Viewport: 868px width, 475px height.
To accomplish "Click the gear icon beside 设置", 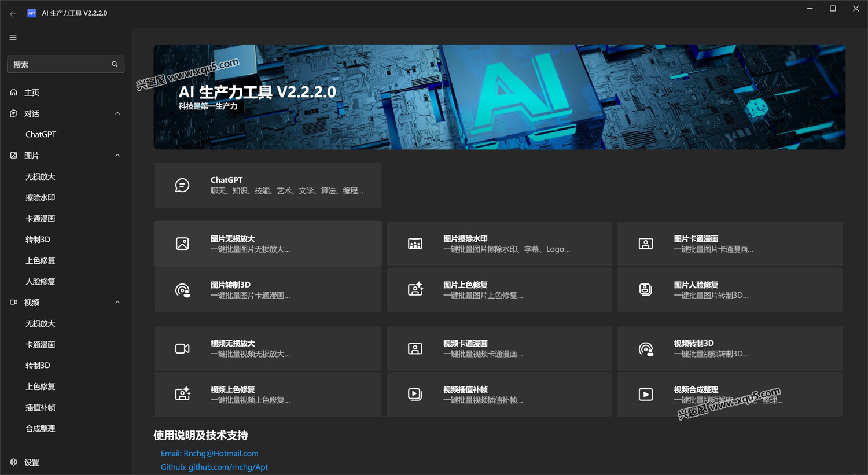I will click(14, 462).
